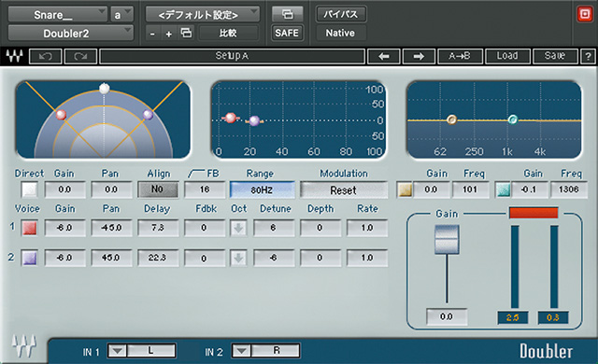
Task: Click the left output level meter
Action: pos(515,267)
